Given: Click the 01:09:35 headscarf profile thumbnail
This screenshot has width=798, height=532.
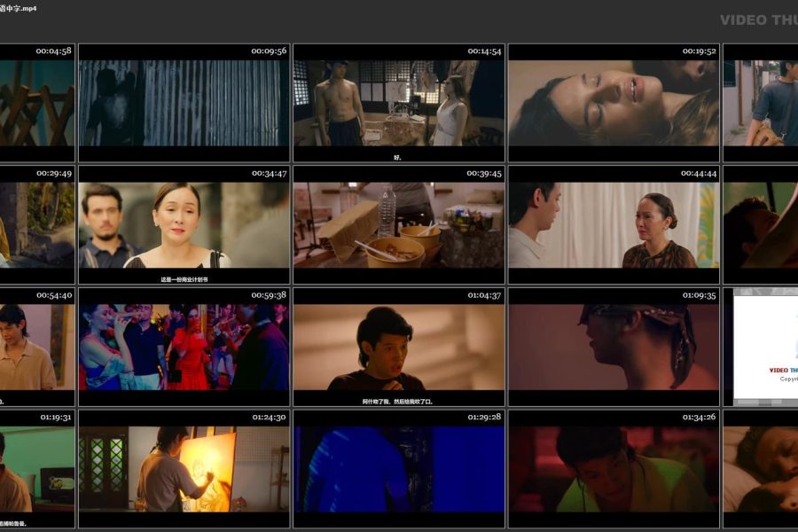Looking at the screenshot, I should click(613, 348).
